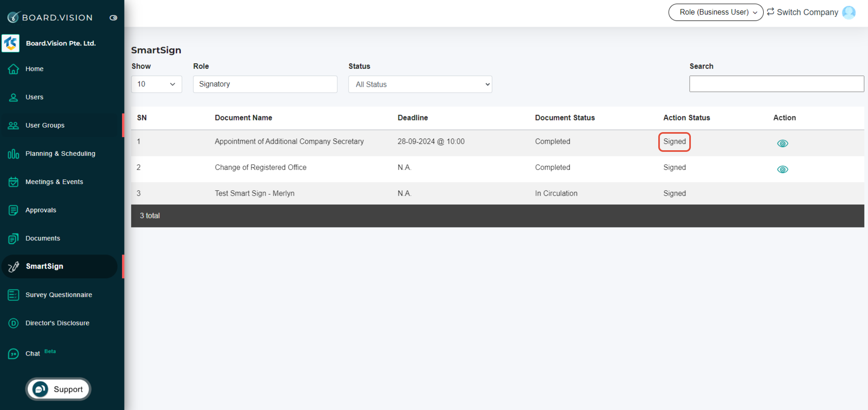Screen dimensions: 868x410
Task: Click the Meetings & Events calendar icon
Action: (x=13, y=182)
